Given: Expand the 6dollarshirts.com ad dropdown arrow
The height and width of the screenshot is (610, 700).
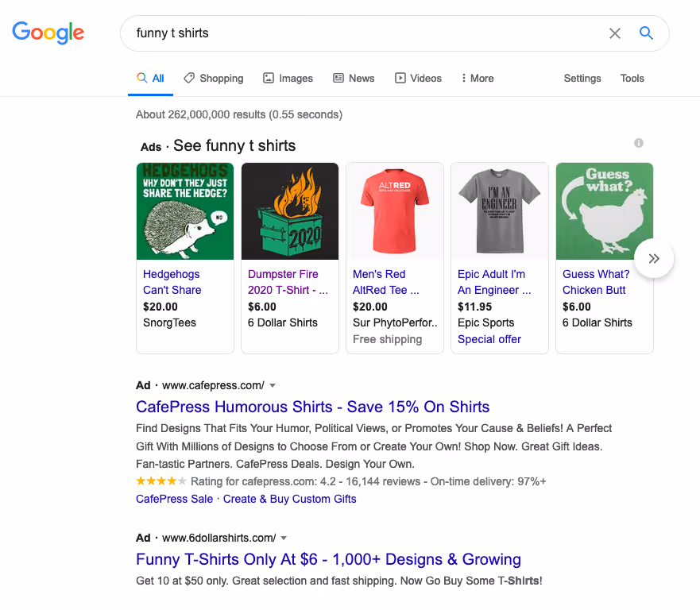Looking at the screenshot, I should tap(284, 539).
